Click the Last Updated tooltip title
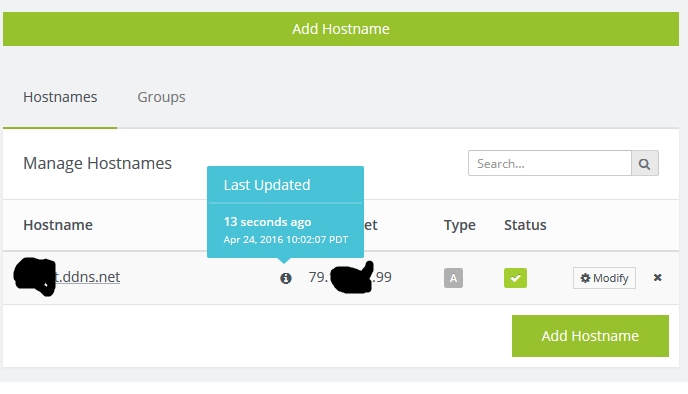 click(267, 185)
